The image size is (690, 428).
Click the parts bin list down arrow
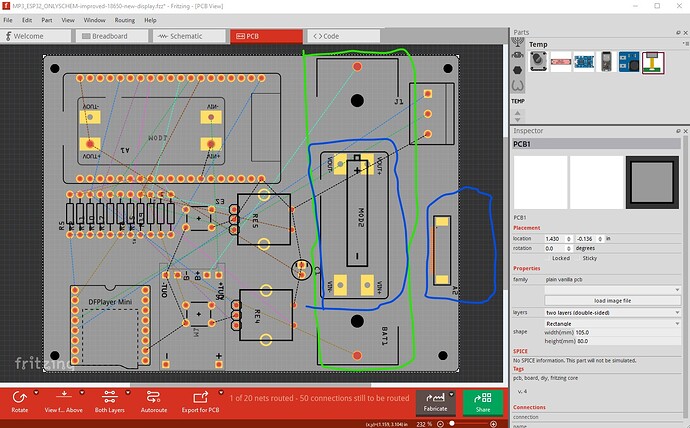[518, 120]
